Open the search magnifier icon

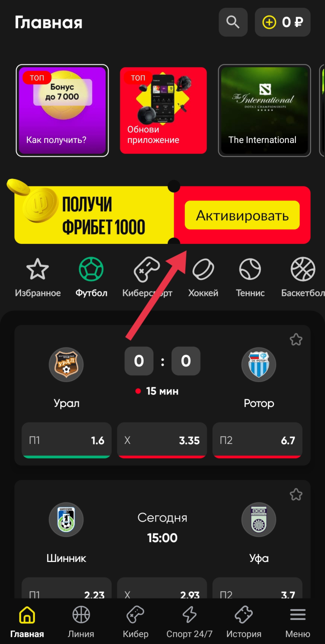[x=233, y=22]
